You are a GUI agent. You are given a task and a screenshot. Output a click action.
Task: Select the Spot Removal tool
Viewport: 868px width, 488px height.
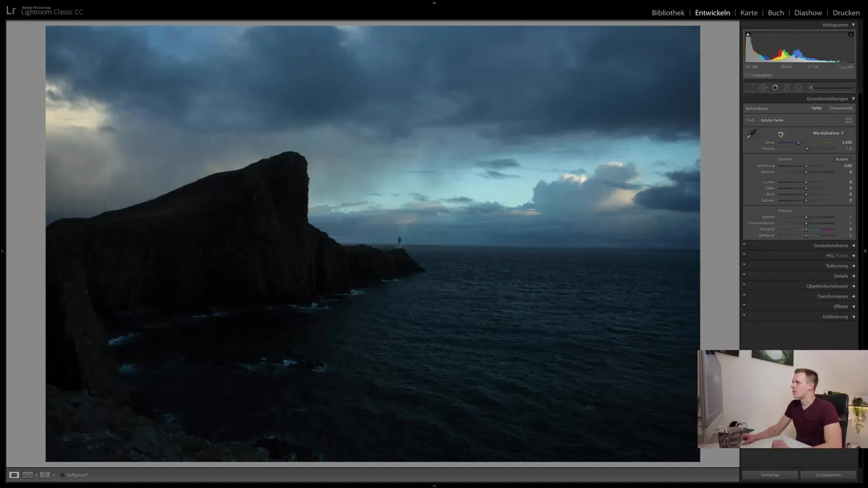[763, 88]
